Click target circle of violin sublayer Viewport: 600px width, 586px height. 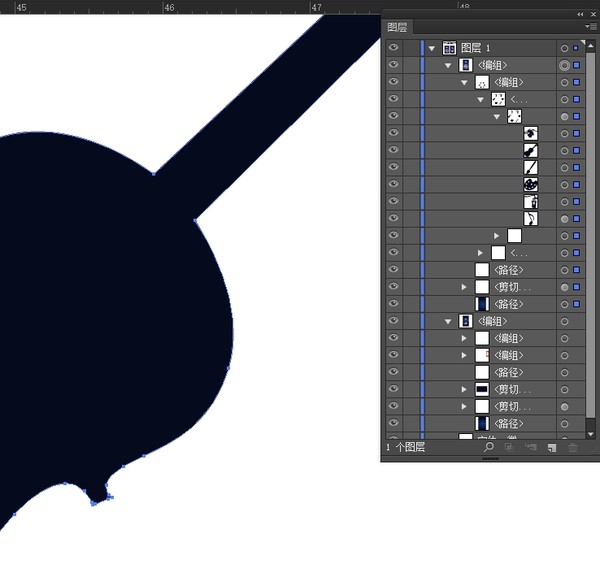(x=564, y=151)
